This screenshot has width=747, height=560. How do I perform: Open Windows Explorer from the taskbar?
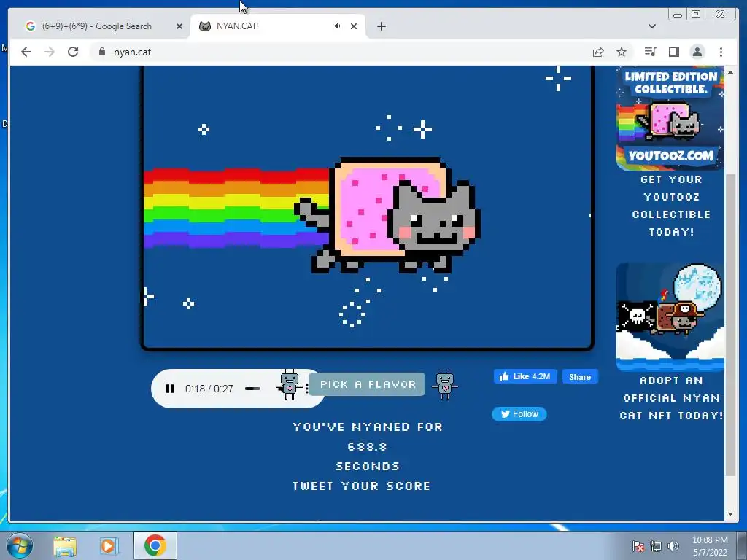pyautogui.click(x=65, y=545)
